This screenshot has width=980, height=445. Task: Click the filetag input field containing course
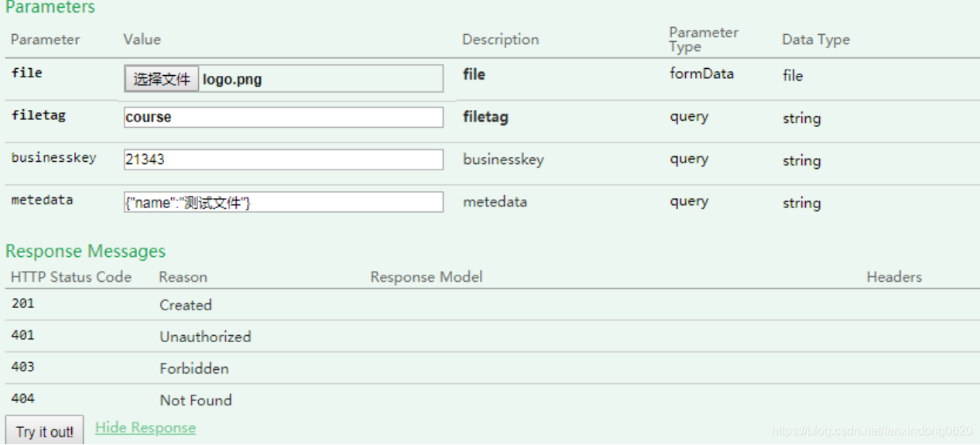tap(283, 118)
